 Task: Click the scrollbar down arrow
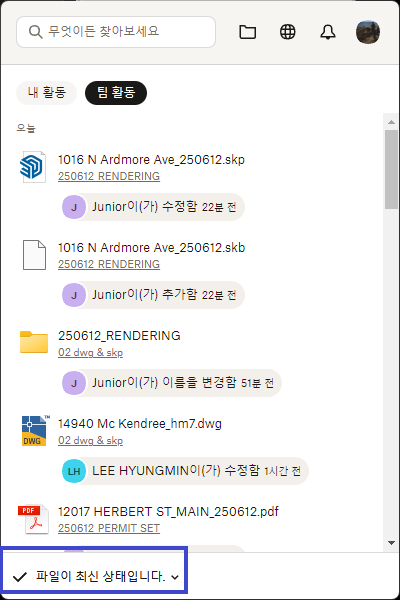point(391,543)
